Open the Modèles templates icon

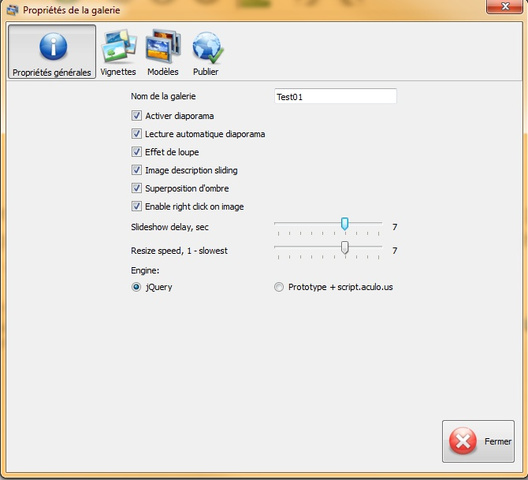point(163,46)
